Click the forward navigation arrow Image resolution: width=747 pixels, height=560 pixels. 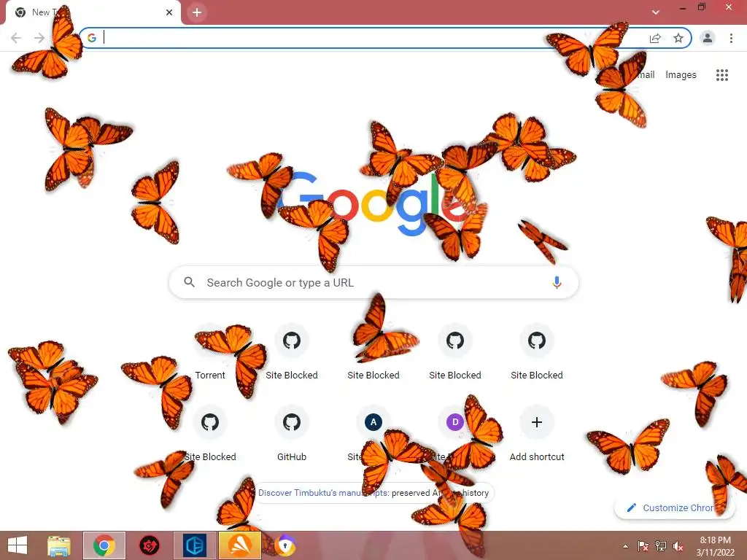click(39, 38)
